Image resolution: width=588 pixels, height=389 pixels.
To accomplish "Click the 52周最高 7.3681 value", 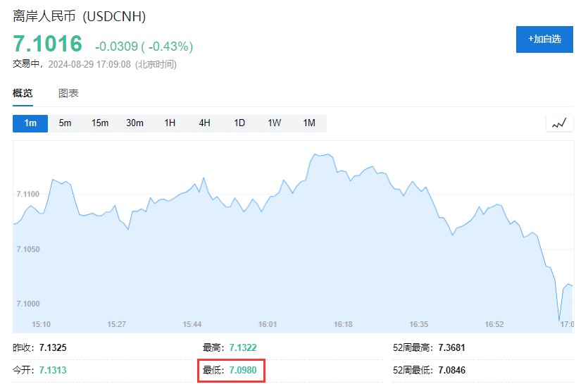I will 451,347.
